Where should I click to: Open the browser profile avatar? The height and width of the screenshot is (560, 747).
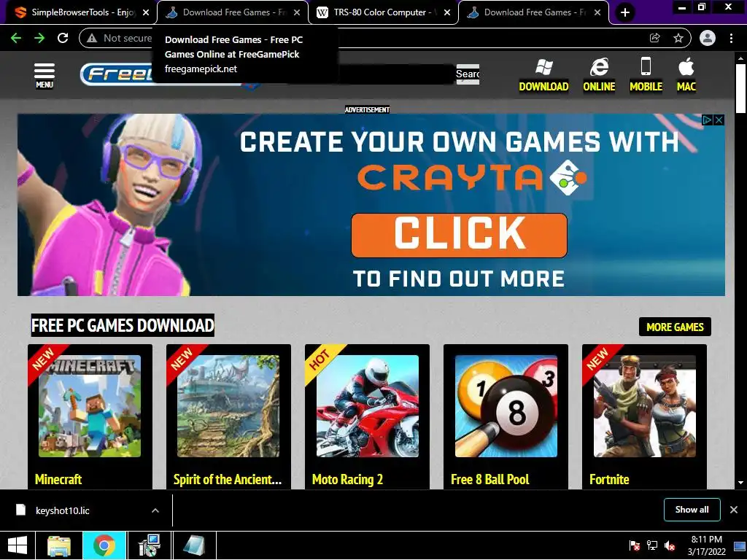(x=708, y=38)
